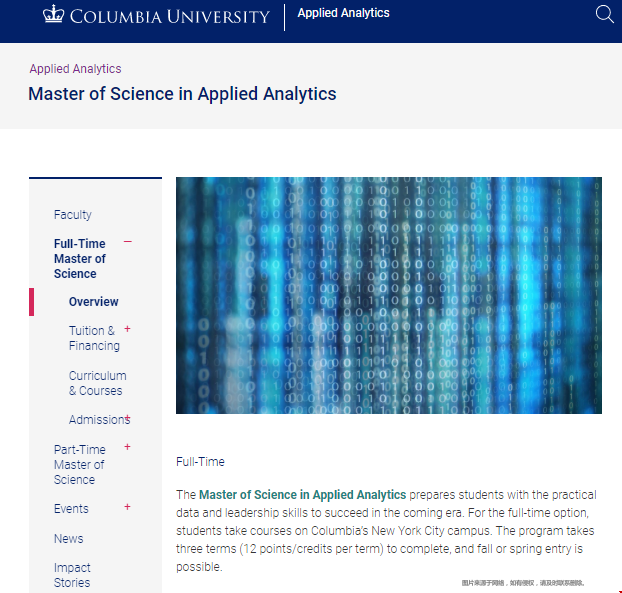Open the search magnifier icon
The height and width of the screenshot is (593, 622).
(605, 14)
